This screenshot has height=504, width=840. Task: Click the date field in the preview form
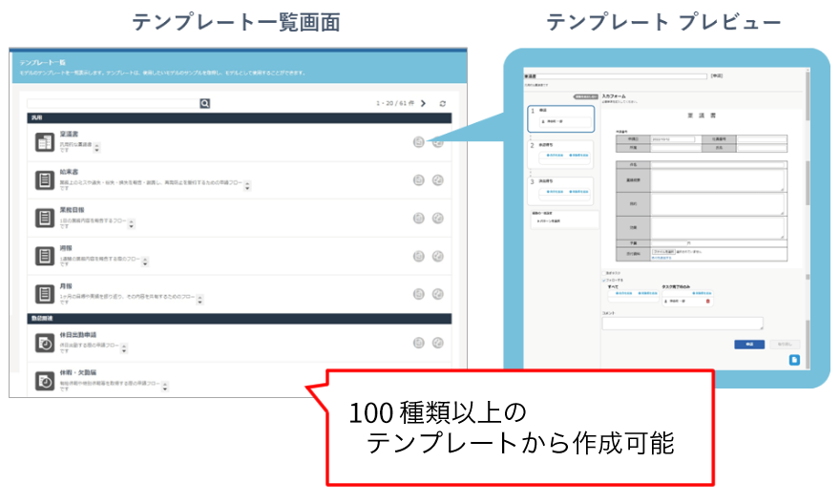pos(673,139)
